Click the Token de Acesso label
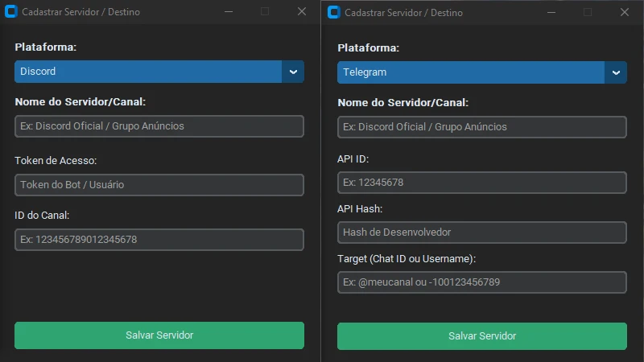 pos(56,160)
